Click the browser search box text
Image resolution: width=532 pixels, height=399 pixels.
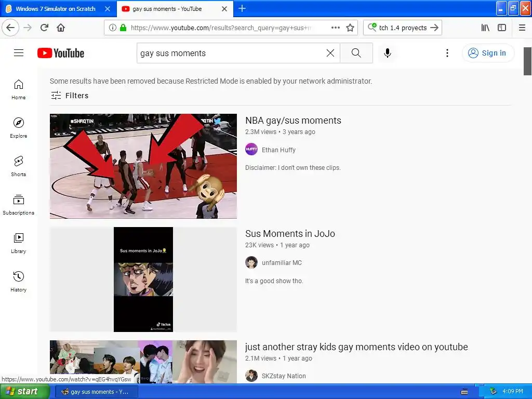click(x=403, y=28)
